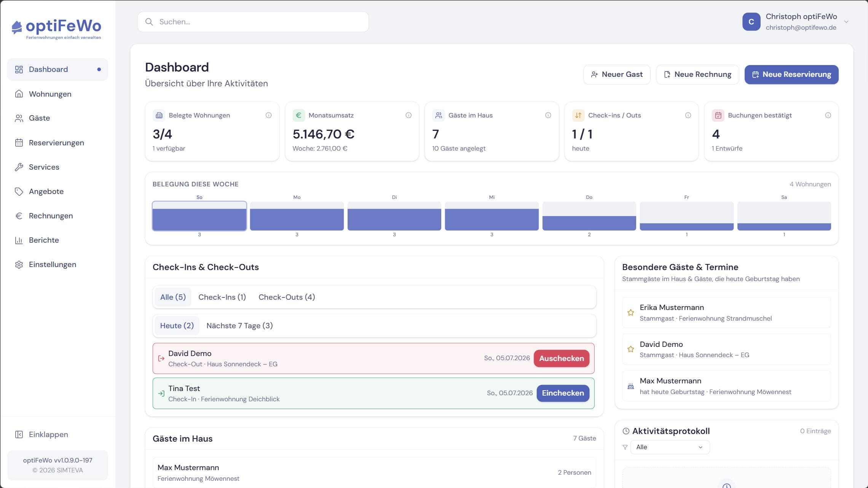Click the filter funnel icon in Aktivitätsprotokoll
The height and width of the screenshot is (488, 868).
coord(625,447)
